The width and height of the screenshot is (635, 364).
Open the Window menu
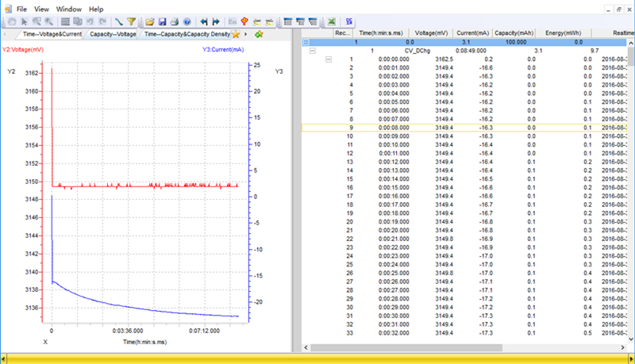tap(68, 8)
